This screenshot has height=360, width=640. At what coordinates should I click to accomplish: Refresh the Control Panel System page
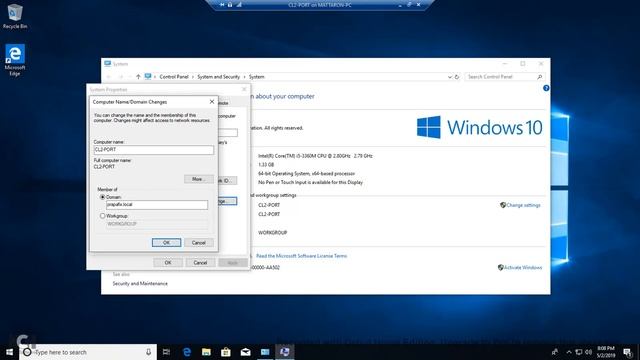[457, 77]
